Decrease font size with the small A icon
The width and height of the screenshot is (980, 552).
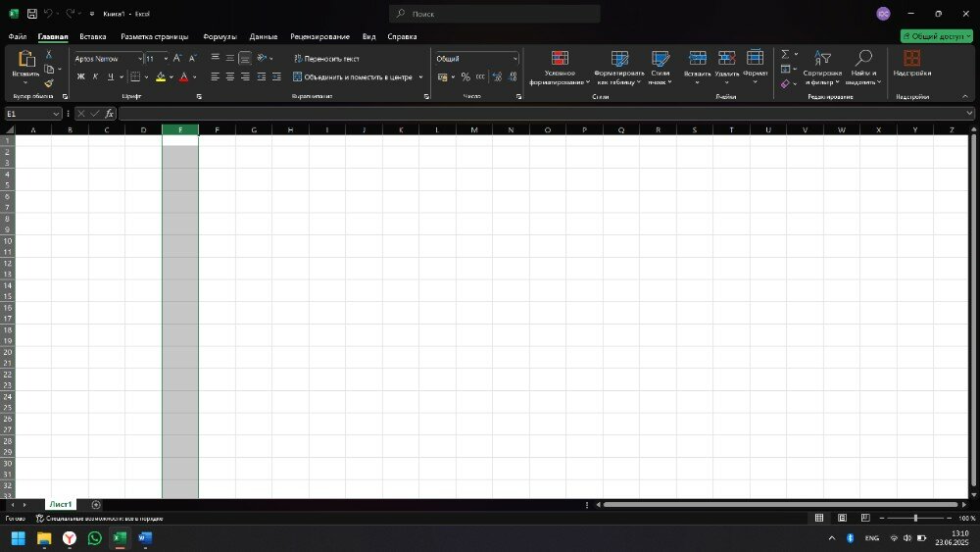[x=192, y=58]
